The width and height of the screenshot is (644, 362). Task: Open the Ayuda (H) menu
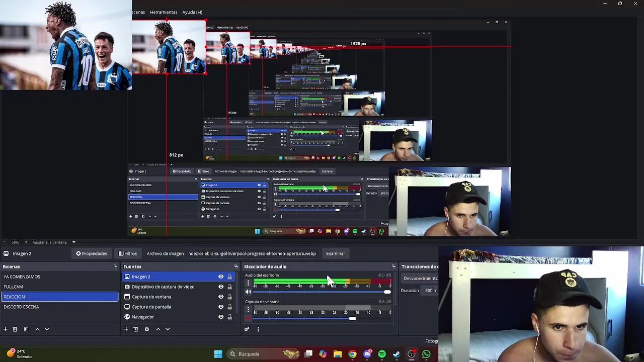point(192,12)
